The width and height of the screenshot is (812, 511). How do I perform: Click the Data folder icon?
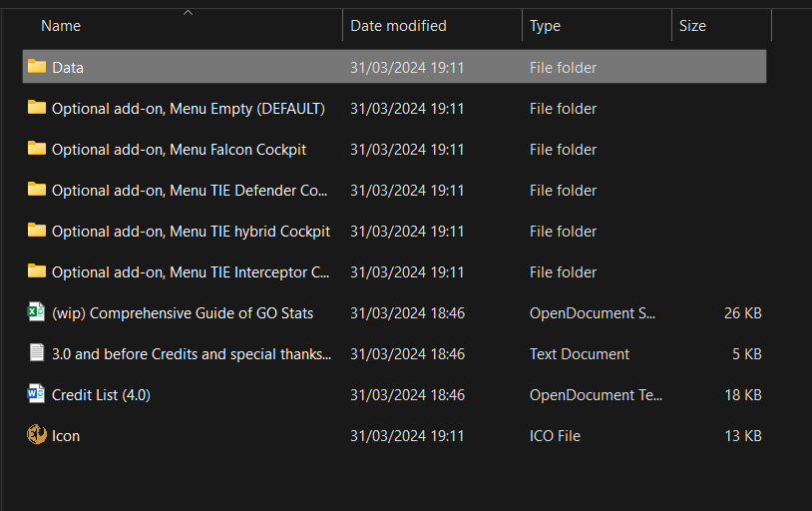[x=37, y=67]
